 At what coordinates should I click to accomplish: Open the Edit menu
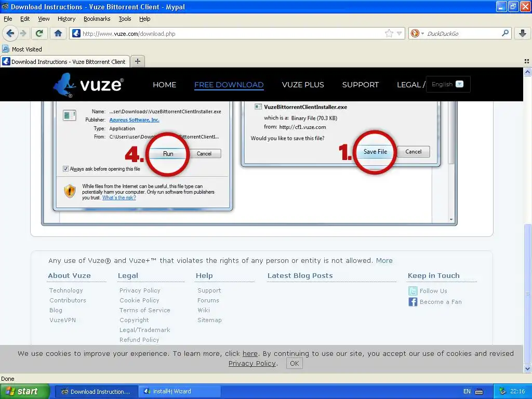(25, 19)
